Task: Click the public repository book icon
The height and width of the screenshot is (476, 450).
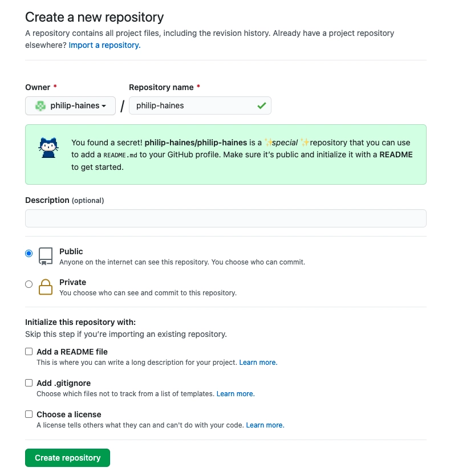Action: pos(46,257)
